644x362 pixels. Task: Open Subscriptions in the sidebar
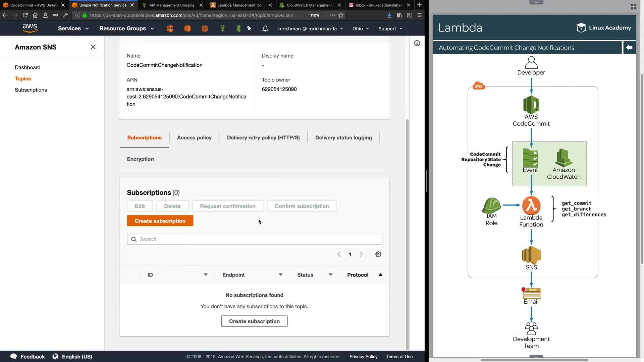point(31,90)
